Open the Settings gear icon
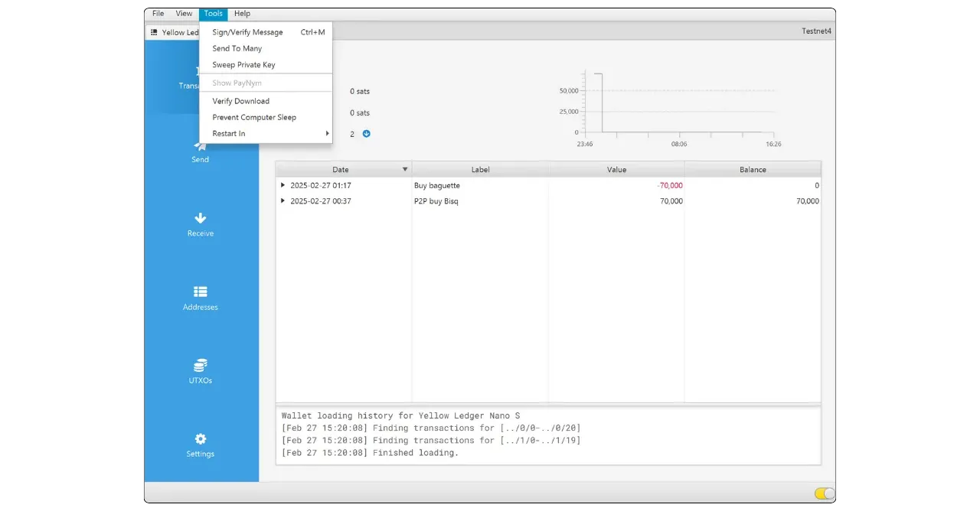The image size is (980, 511). (200, 439)
